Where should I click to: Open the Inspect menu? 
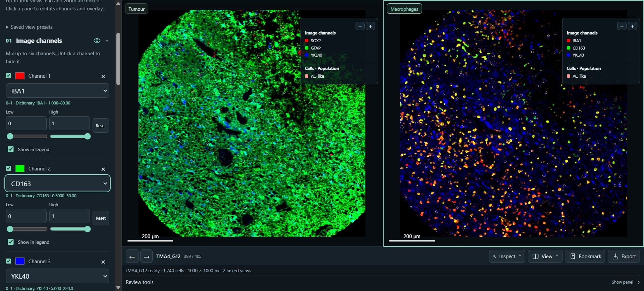pyautogui.click(x=507, y=257)
